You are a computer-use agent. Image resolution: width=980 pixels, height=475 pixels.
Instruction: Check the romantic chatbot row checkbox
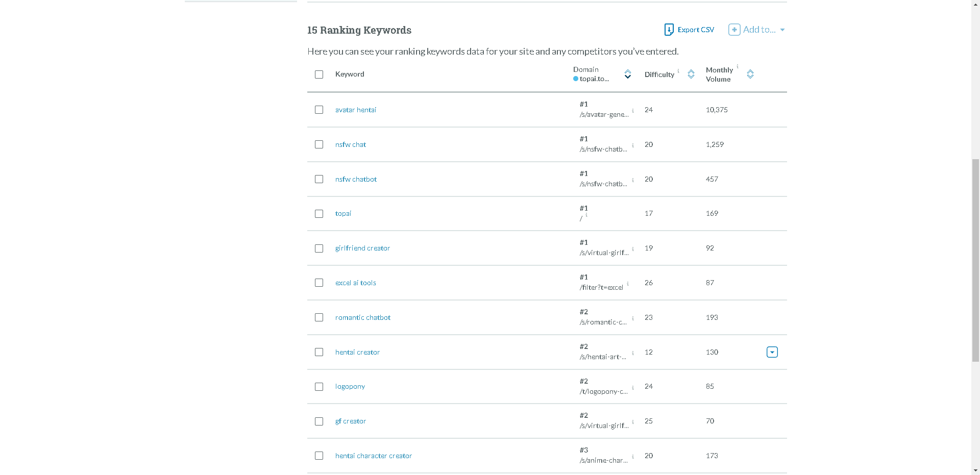coord(319,317)
